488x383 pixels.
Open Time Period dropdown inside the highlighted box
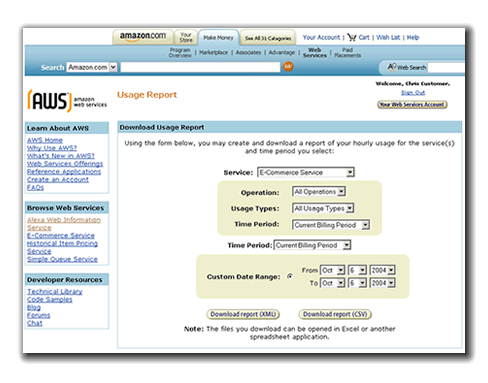[x=331, y=225]
